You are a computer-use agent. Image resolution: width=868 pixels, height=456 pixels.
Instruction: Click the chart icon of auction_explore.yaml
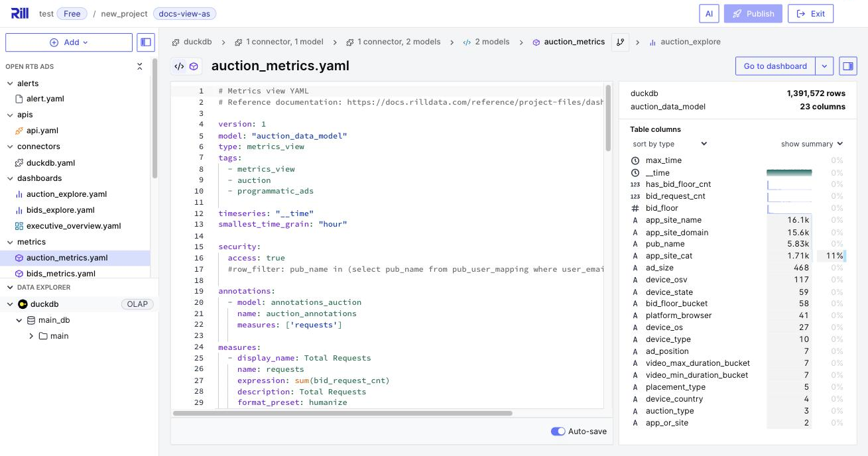(x=19, y=194)
